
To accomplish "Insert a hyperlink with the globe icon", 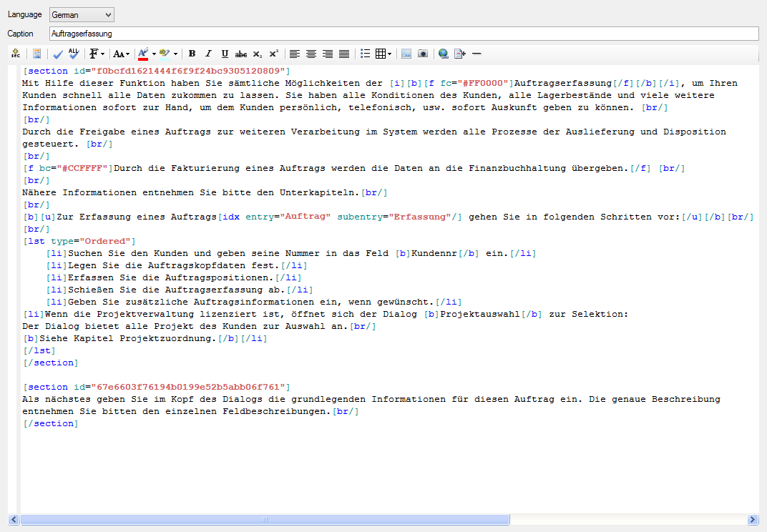I will click(443, 54).
